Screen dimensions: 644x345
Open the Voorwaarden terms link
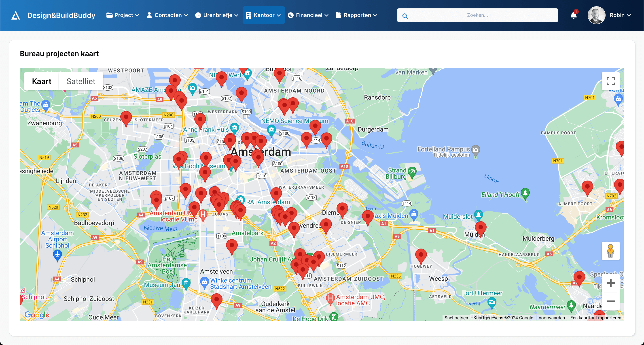pos(551,317)
